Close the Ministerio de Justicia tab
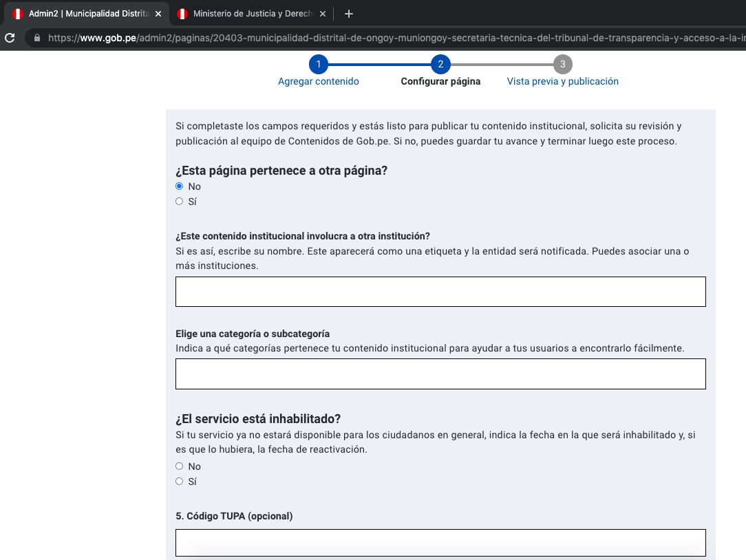 (323, 14)
